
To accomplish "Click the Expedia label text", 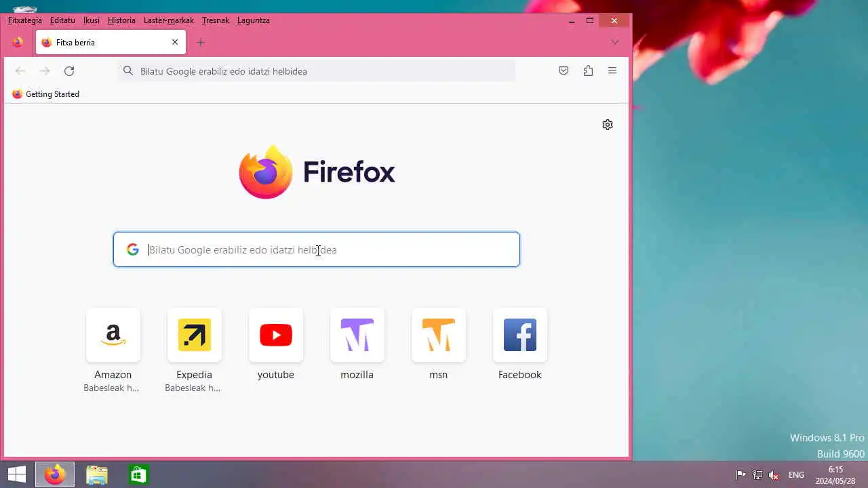I will click(195, 375).
